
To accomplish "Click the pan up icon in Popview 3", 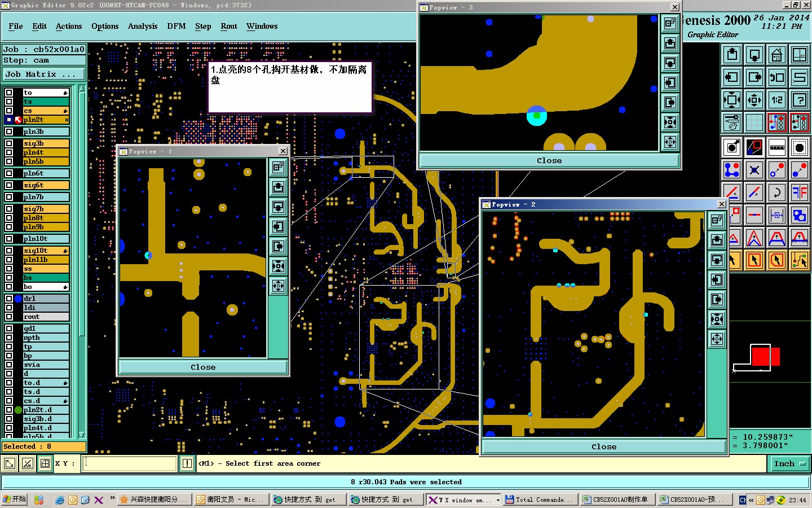I will click(670, 43).
